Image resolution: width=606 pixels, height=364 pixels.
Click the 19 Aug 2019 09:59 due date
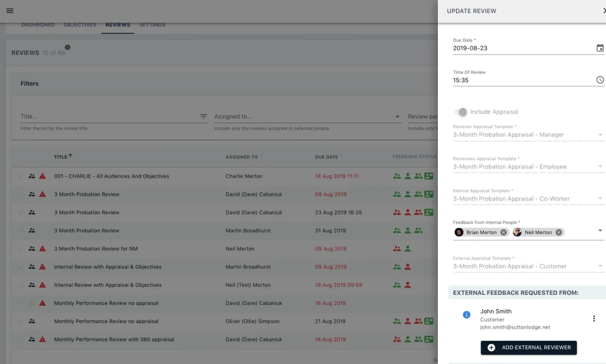338,285
